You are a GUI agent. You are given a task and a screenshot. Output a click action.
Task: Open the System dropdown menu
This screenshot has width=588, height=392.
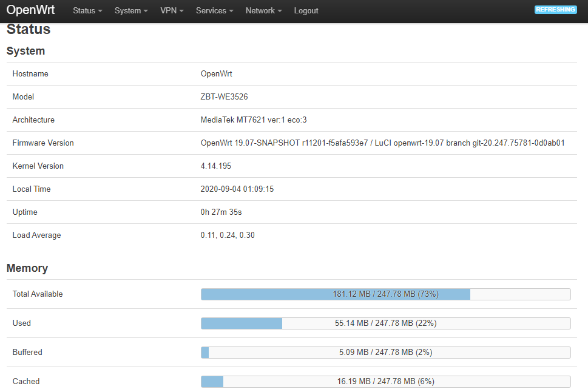point(131,11)
